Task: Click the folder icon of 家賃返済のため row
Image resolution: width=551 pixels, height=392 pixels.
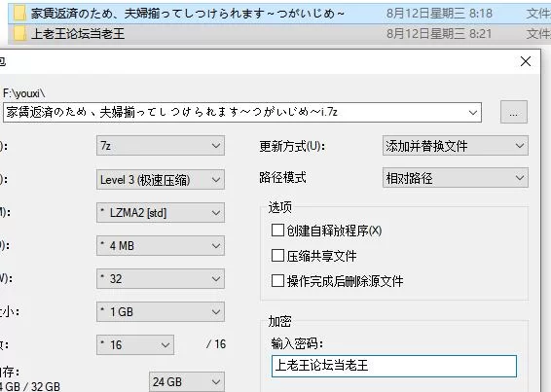Action: pyautogui.click(x=19, y=14)
